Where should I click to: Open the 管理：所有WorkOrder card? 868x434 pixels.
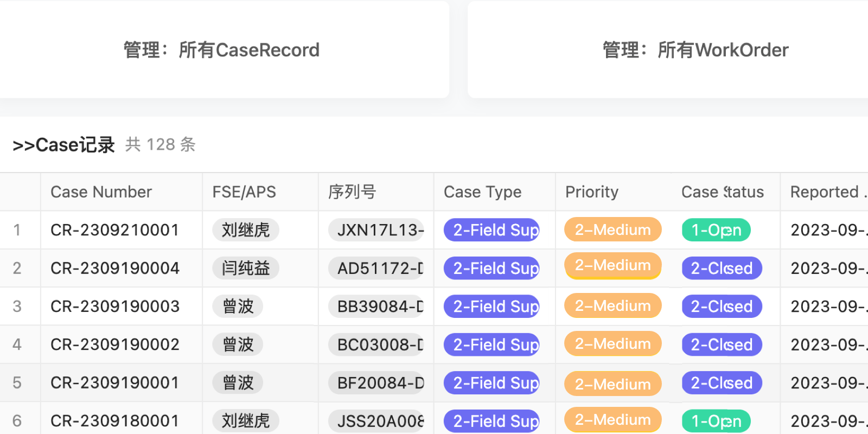(x=695, y=50)
